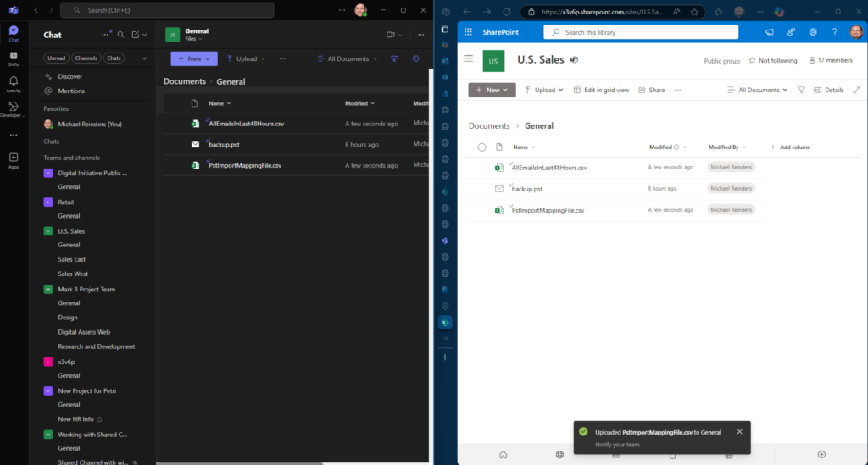The width and height of the screenshot is (868, 465).
Task: Open the Discover item in Teams chat list
Action: (x=70, y=76)
